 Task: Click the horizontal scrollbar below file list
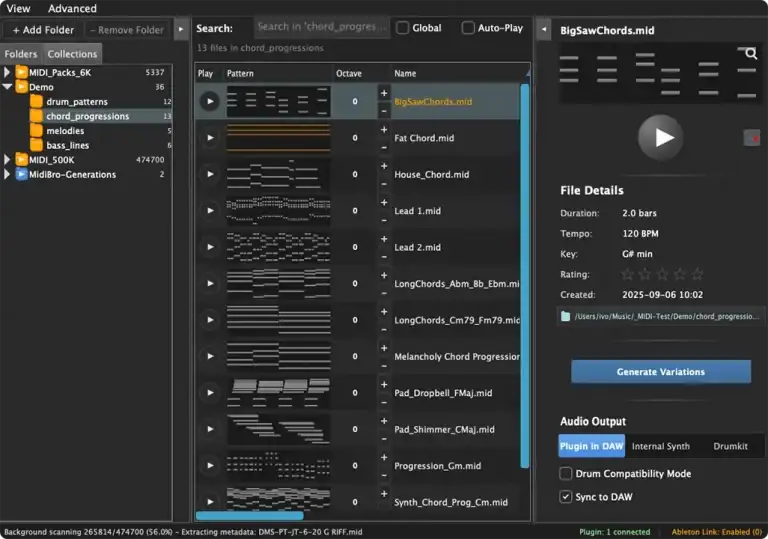250,515
